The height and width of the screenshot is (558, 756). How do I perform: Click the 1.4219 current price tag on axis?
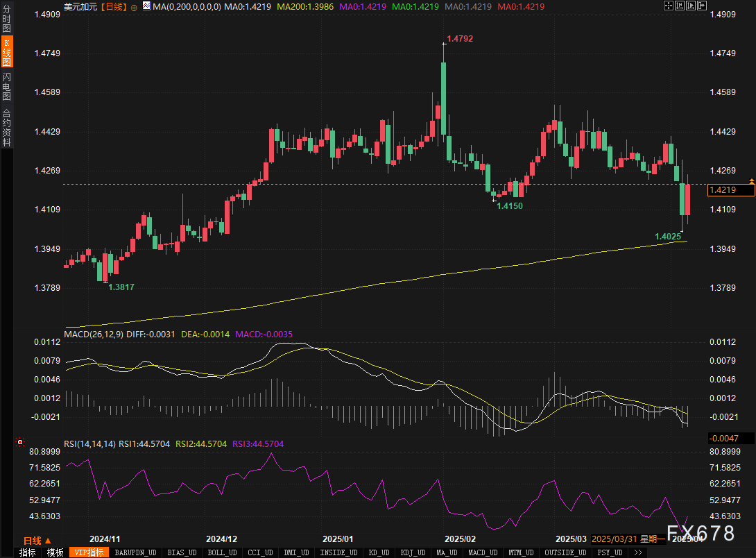(x=731, y=189)
